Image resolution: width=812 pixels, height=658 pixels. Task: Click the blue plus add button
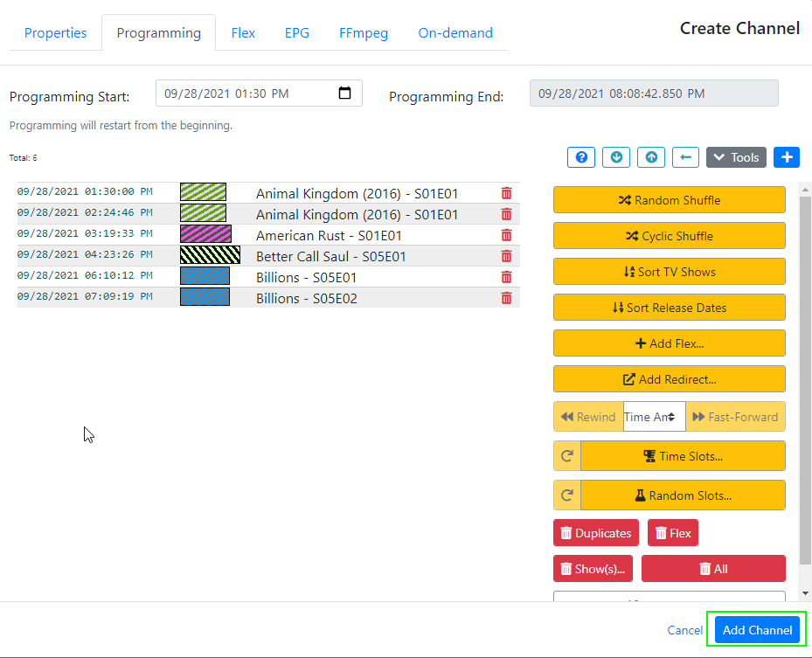click(x=787, y=157)
